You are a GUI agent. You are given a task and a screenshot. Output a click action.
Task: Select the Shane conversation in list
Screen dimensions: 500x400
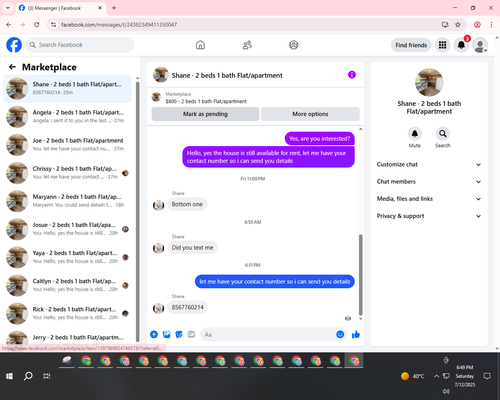[67, 88]
